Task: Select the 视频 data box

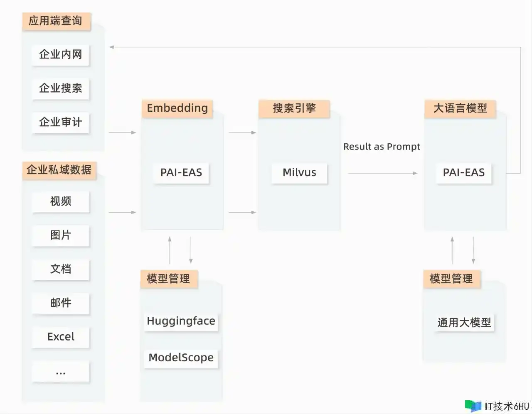Action: tap(61, 201)
